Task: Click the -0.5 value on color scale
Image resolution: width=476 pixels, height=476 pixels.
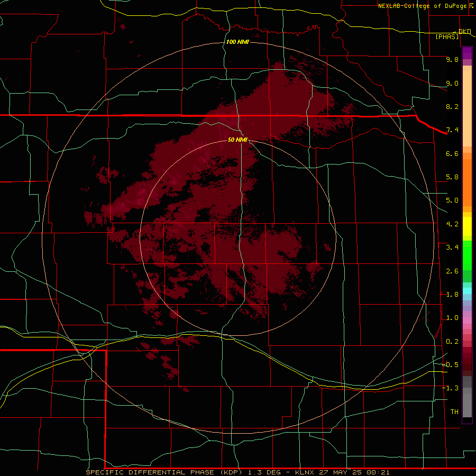Action: point(451,365)
